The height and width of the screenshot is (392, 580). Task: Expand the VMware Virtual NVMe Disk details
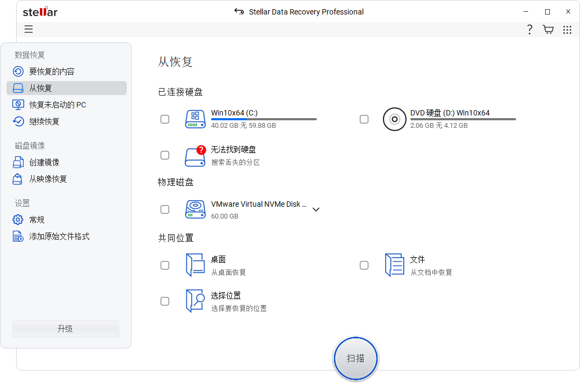coord(316,209)
